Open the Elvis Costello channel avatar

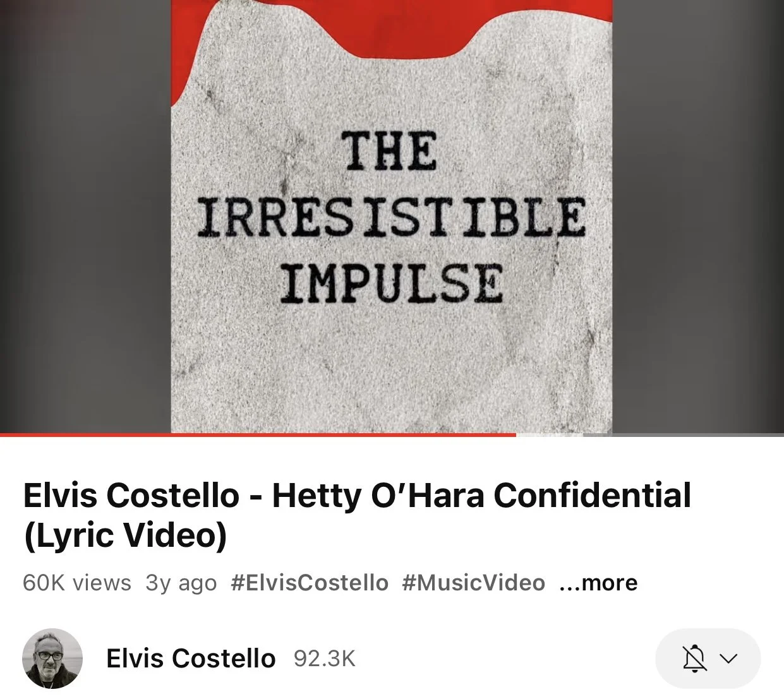pyautogui.click(x=52, y=658)
